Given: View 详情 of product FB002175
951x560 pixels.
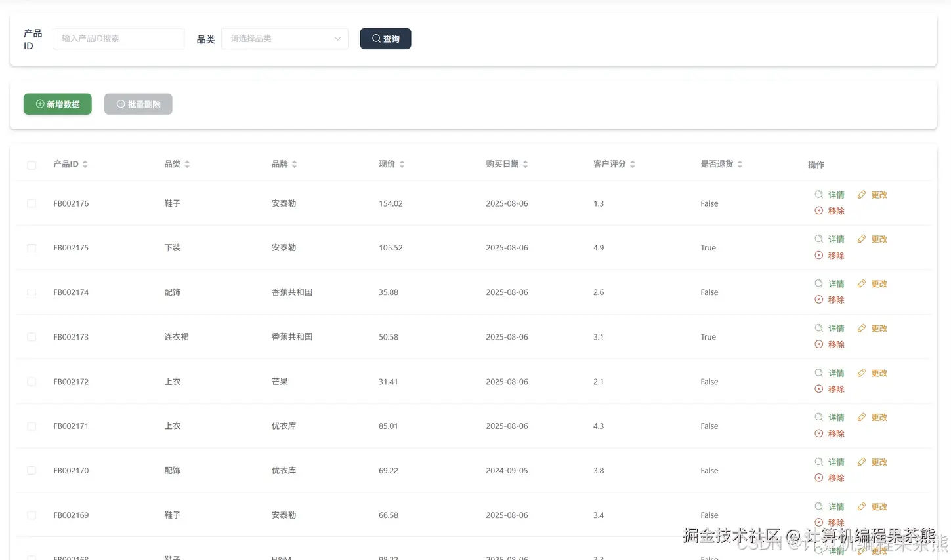Looking at the screenshot, I should click(x=830, y=239).
